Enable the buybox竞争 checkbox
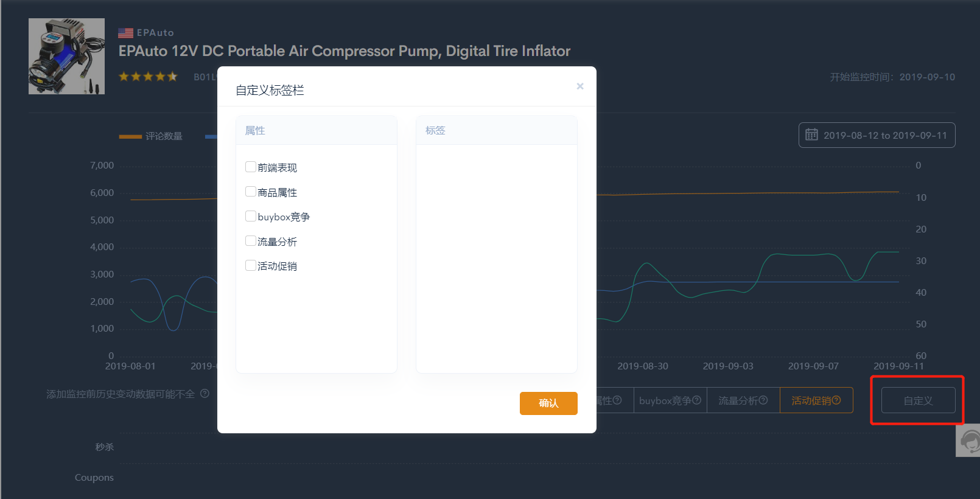Screen dimensions: 980x499 point(251,216)
